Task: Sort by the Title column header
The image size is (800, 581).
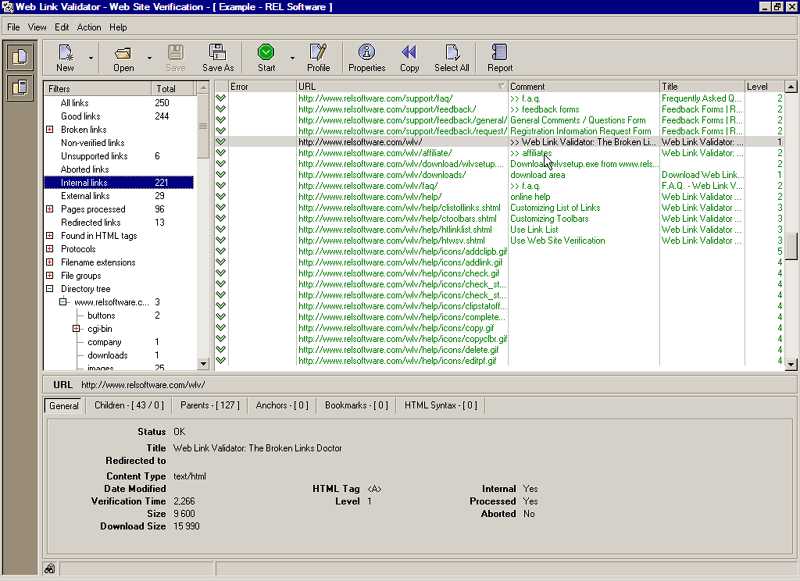Action: pos(702,86)
